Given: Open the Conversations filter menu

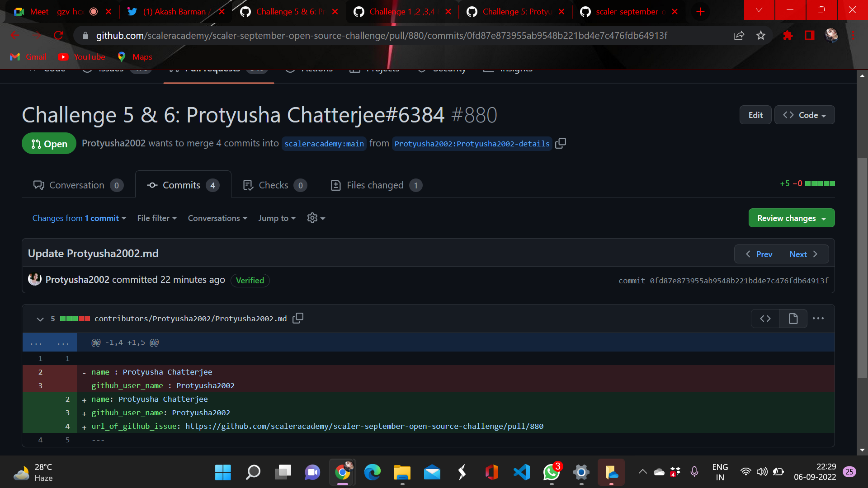Looking at the screenshot, I should 217,218.
